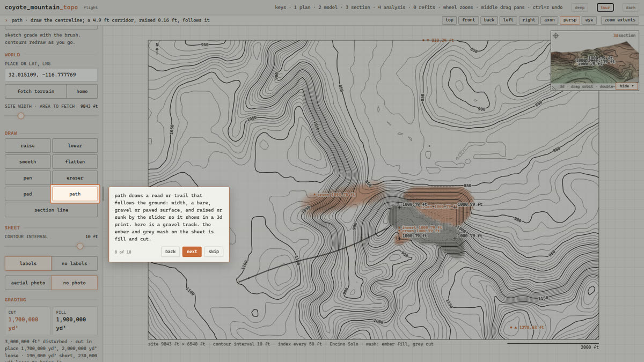
Task: Switch the preview to the section tab
Action: pos(628,35)
